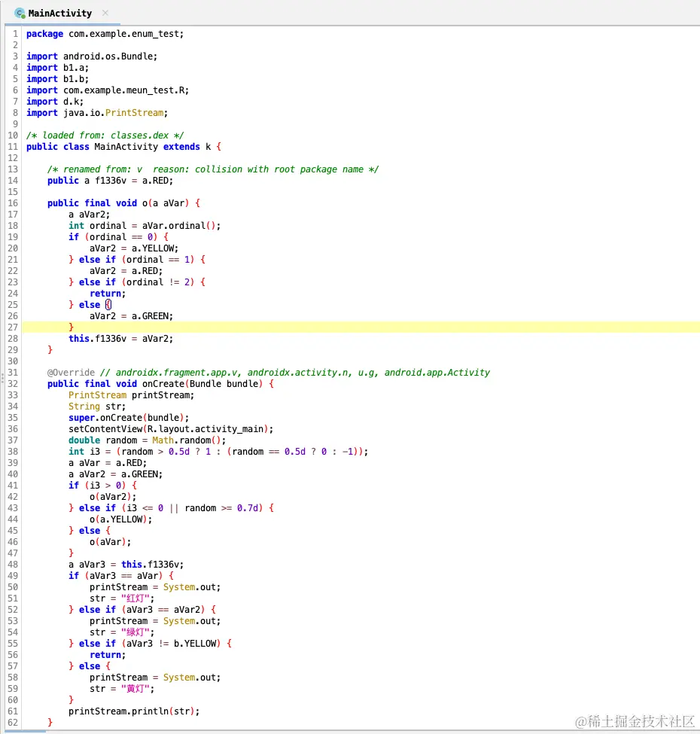
Task: Click the "绿灯" string literal
Action: coord(135,632)
